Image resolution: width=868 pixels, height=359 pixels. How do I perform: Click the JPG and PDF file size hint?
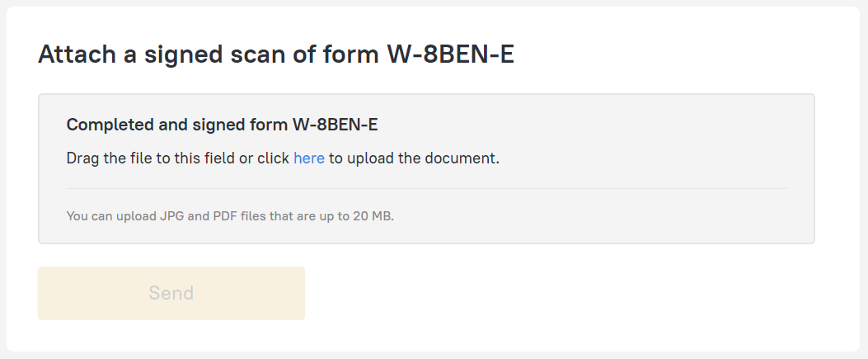pos(230,217)
